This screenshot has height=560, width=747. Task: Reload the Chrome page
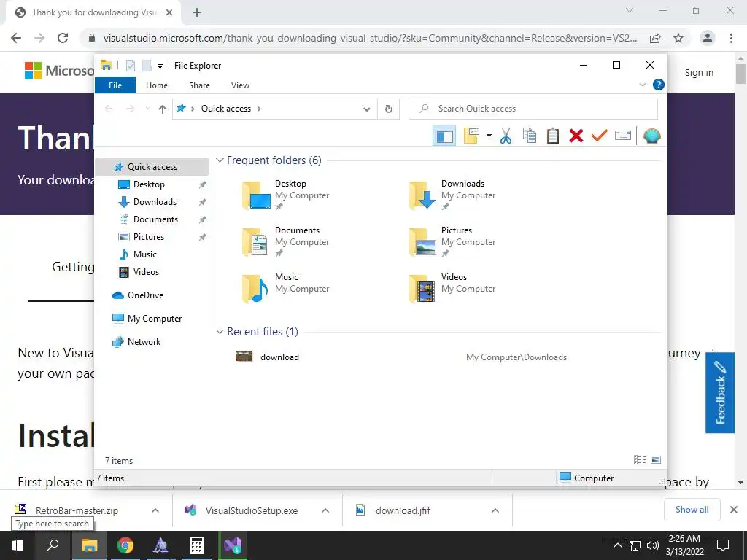click(x=63, y=38)
